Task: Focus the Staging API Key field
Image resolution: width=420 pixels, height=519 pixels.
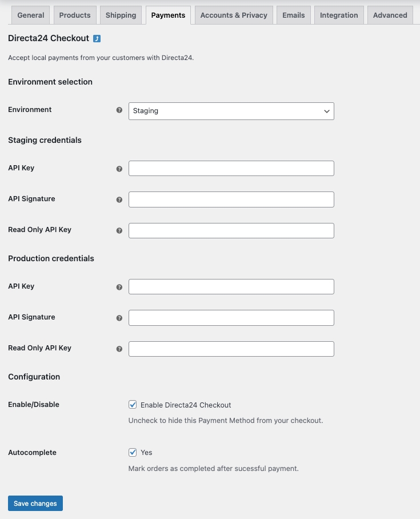Action: pyautogui.click(x=231, y=169)
